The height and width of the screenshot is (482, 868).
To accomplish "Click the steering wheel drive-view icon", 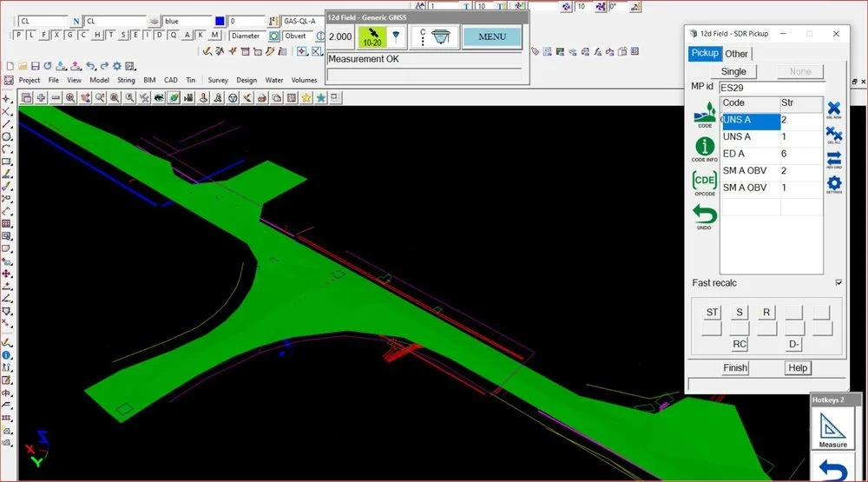I will click(233, 98).
